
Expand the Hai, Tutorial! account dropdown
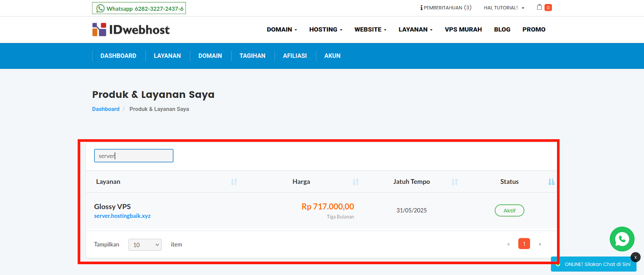coord(504,8)
